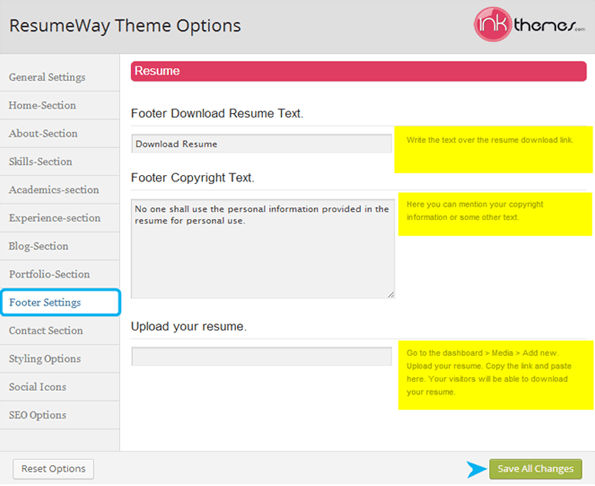Open Contact Section tab
Image resolution: width=595 pixels, height=486 pixels.
[60, 330]
